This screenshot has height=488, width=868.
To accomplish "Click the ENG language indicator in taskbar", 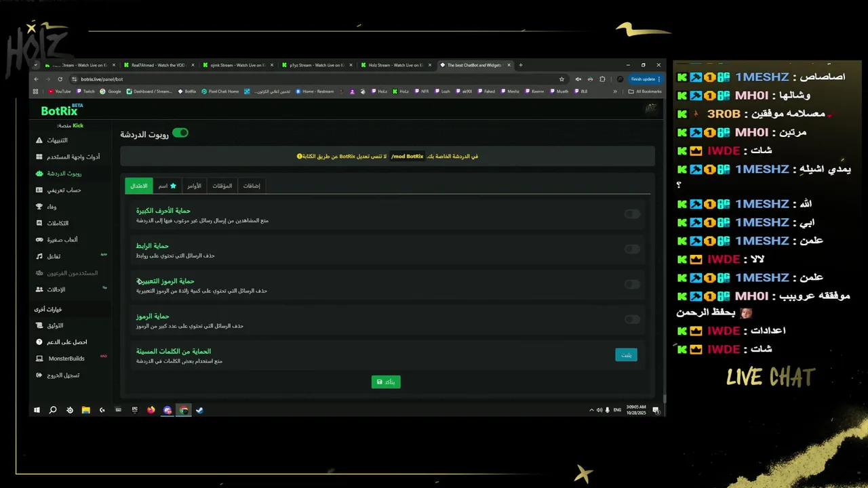I will coord(616,410).
